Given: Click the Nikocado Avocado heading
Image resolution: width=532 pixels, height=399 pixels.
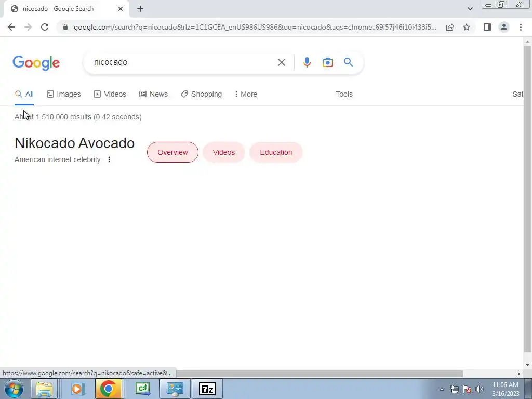Looking at the screenshot, I should (75, 143).
